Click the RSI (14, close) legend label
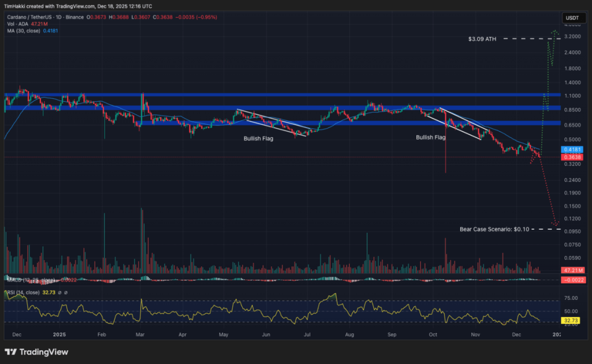 23,293
